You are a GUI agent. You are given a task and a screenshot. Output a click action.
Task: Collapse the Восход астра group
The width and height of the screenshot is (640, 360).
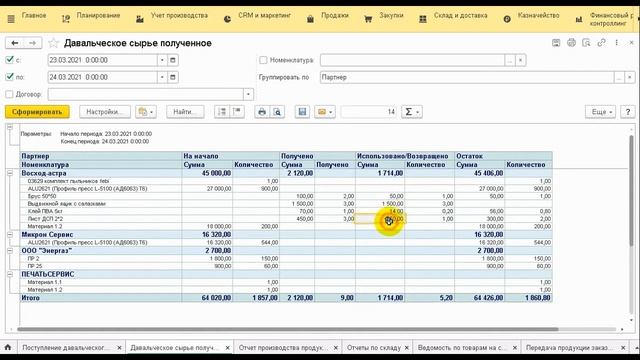click(10, 173)
